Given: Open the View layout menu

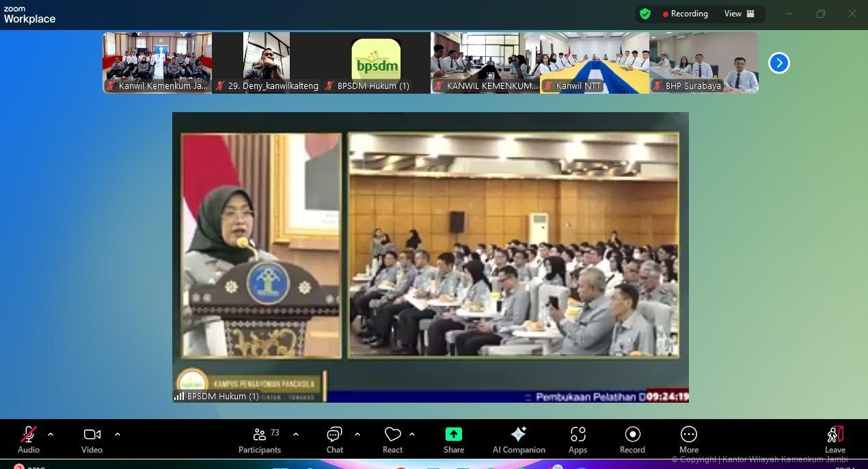Looking at the screenshot, I should [x=740, y=14].
